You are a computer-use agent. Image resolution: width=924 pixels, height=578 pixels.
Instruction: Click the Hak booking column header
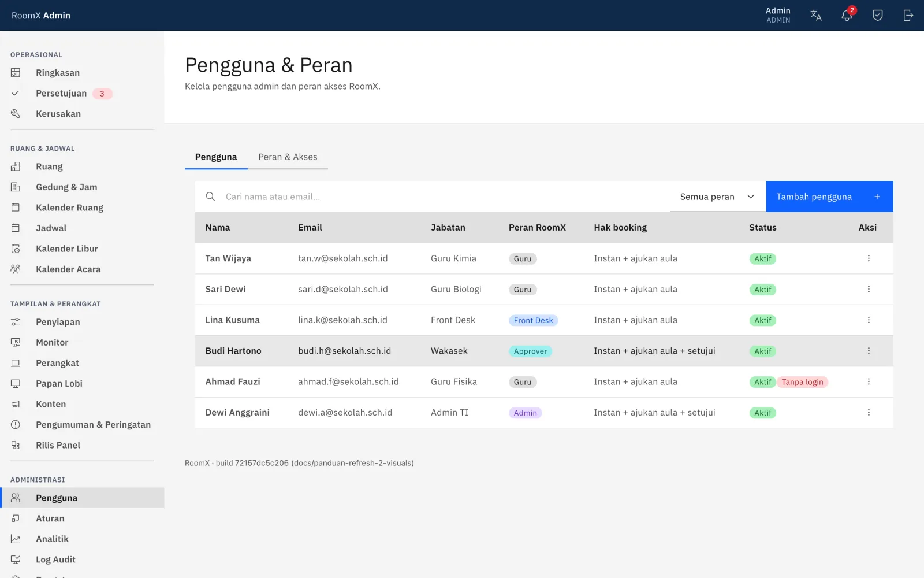tap(620, 228)
